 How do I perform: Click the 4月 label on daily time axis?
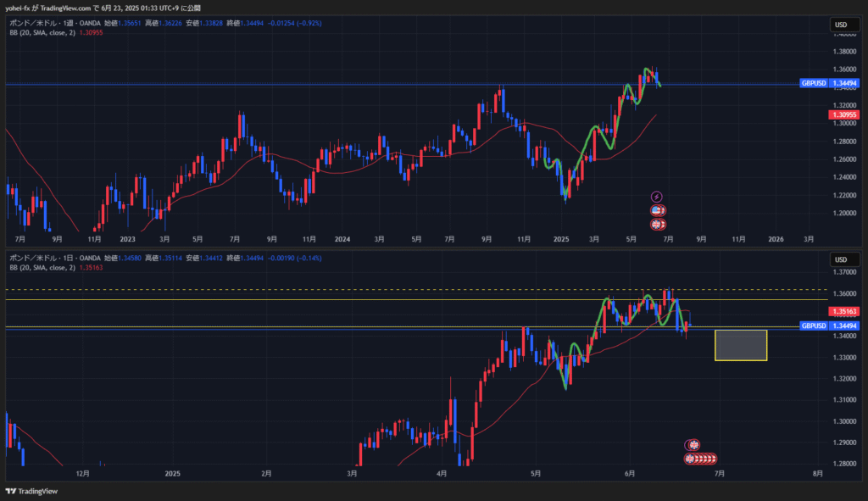click(442, 474)
